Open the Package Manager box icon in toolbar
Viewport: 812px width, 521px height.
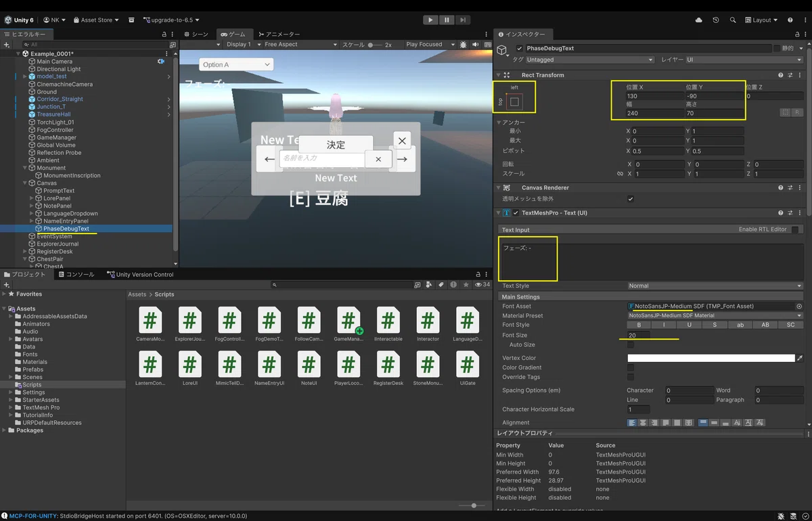[131, 20]
